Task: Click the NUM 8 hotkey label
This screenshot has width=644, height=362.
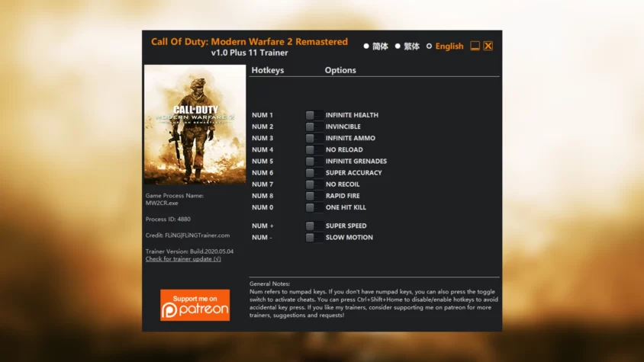Action: 262,196
